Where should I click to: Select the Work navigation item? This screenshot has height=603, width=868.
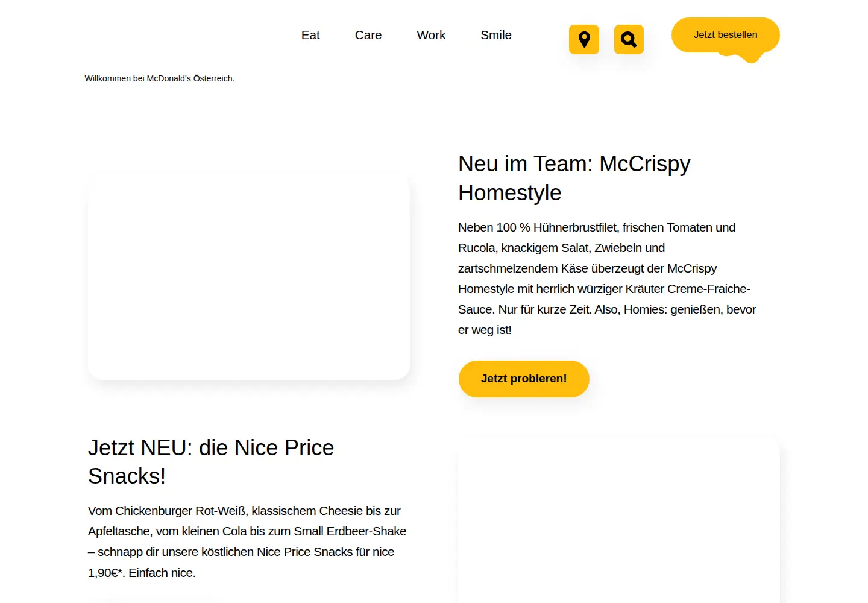pos(431,35)
